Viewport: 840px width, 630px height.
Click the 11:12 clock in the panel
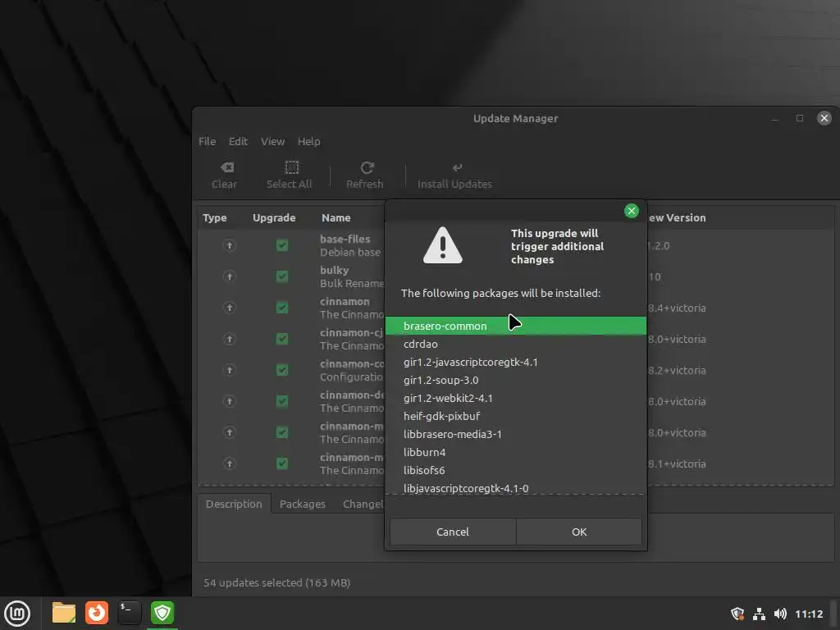point(809,614)
